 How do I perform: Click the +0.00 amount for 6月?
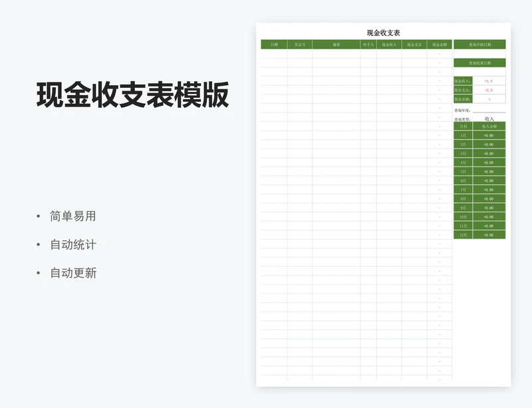pyautogui.click(x=489, y=181)
